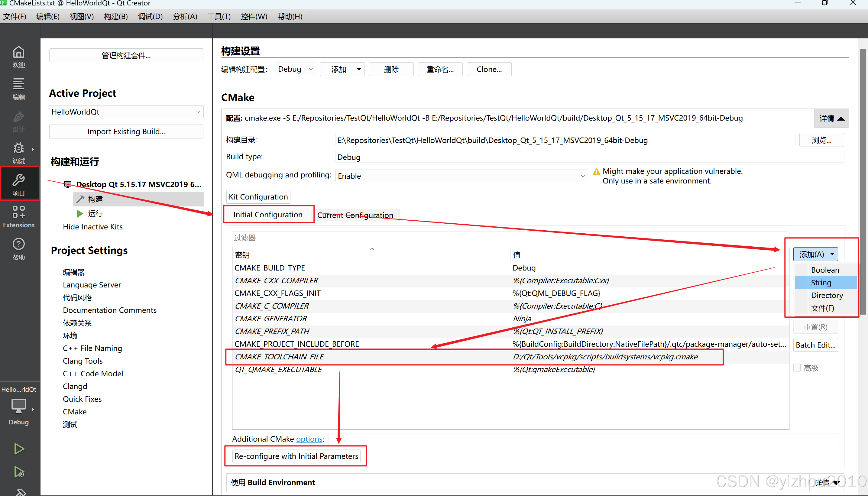This screenshot has width=868, height=496.
Task: Open Clang Tools project settings
Action: click(x=83, y=361)
